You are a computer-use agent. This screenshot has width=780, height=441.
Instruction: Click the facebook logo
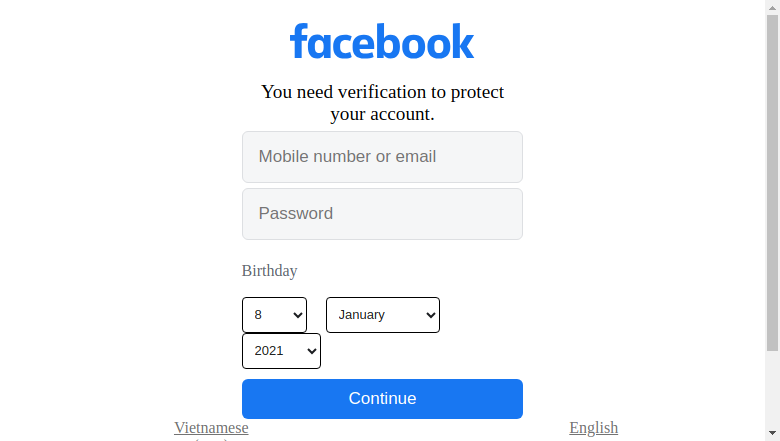click(x=382, y=41)
